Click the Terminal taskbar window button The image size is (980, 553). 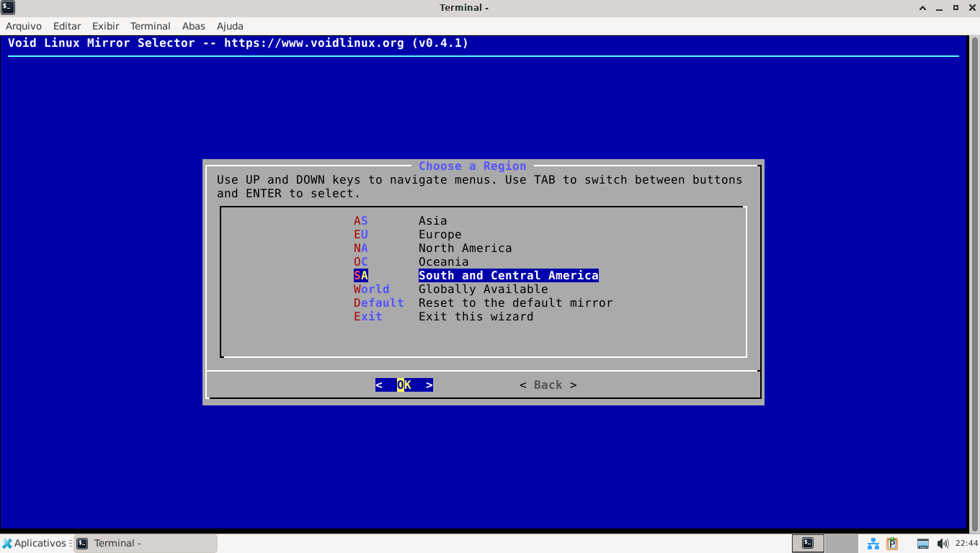point(144,544)
